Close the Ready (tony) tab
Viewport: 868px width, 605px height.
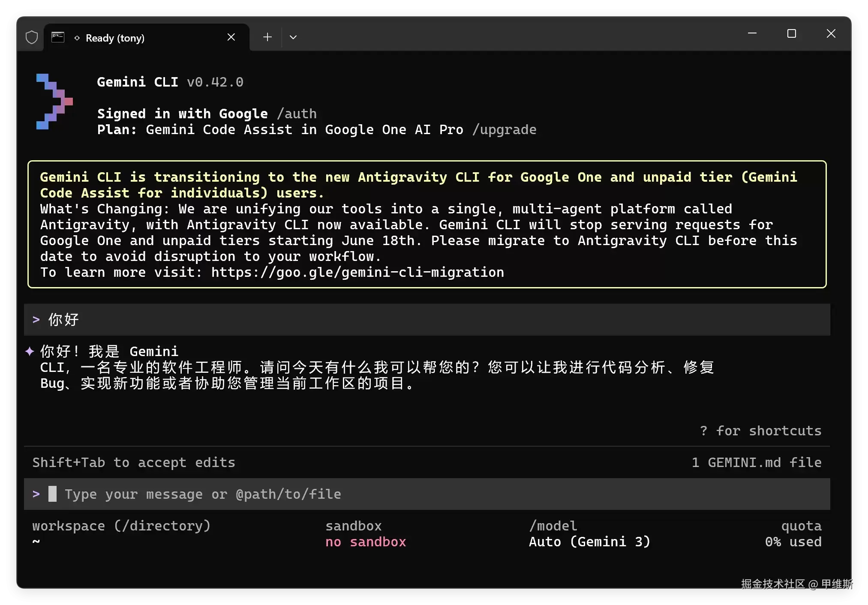coord(231,37)
